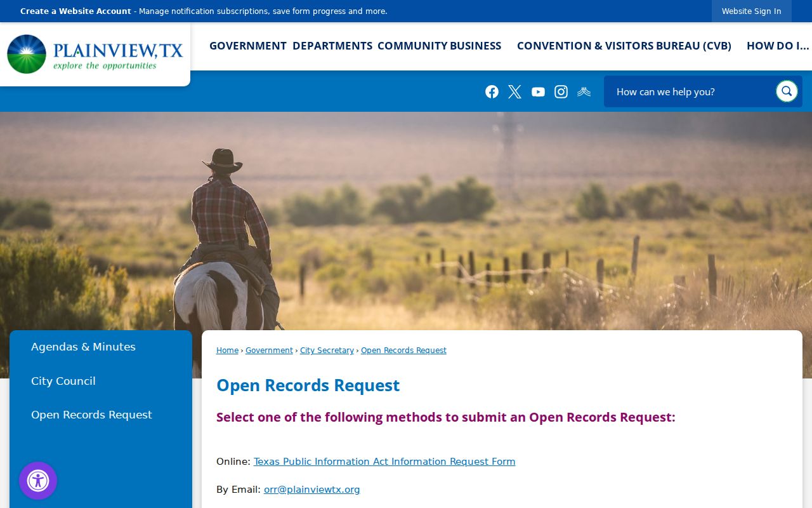The height and width of the screenshot is (508, 812).
Task: Click the search magnifier button
Action: [x=787, y=91]
